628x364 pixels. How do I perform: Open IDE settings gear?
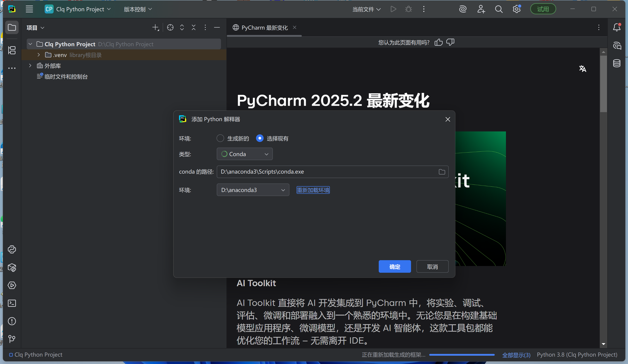point(517,9)
